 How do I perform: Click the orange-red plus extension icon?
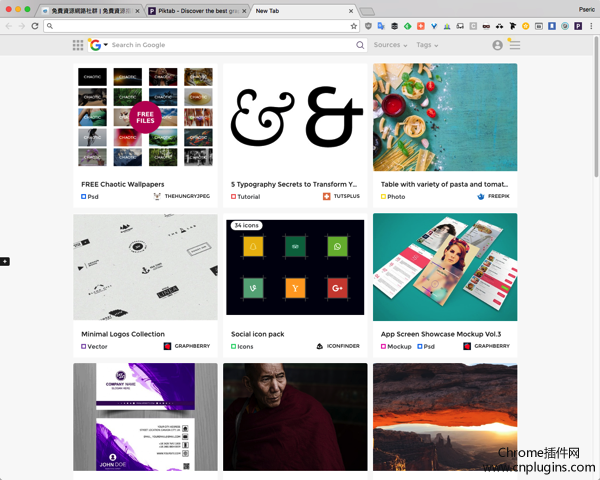[421, 26]
